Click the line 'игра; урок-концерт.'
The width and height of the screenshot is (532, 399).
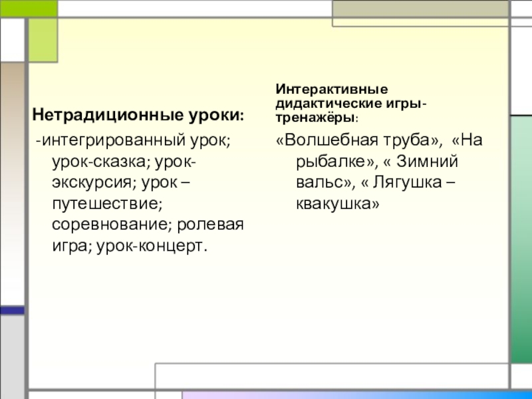130,246
